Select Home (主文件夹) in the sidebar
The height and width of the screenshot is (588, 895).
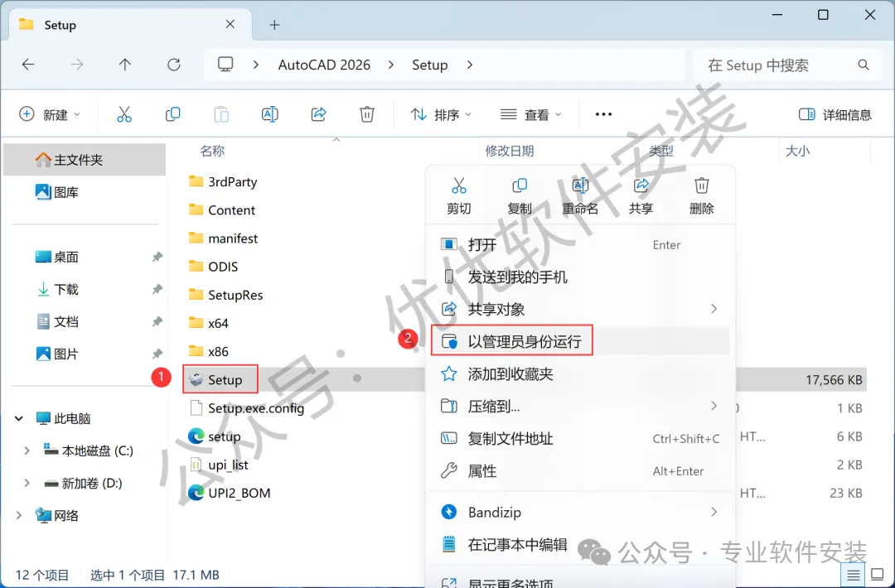click(x=85, y=160)
